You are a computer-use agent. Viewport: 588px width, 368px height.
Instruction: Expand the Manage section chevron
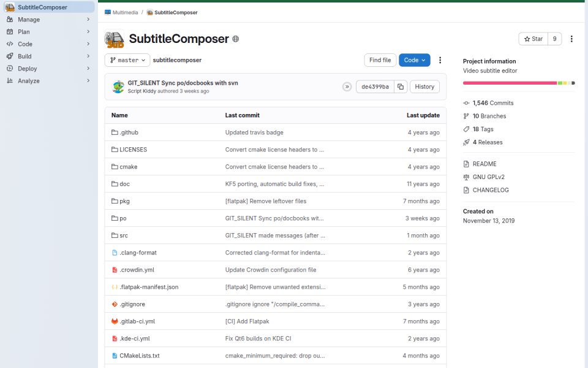coord(88,20)
